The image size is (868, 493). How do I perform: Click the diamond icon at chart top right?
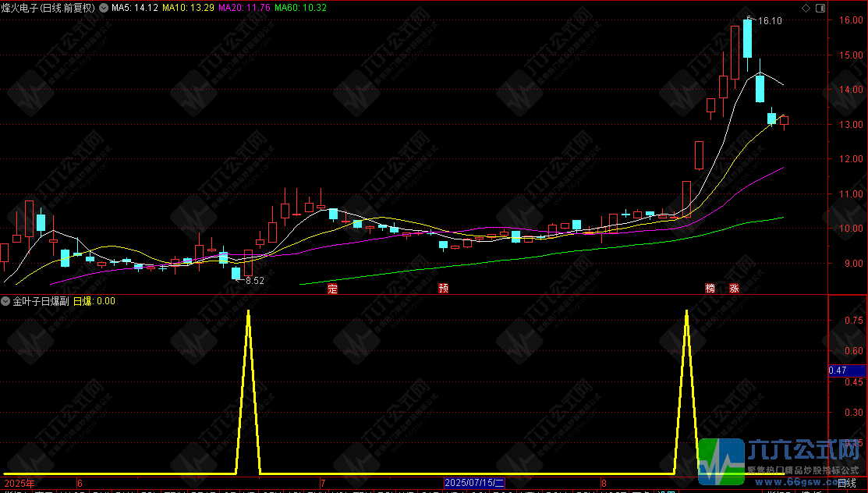tap(806, 8)
